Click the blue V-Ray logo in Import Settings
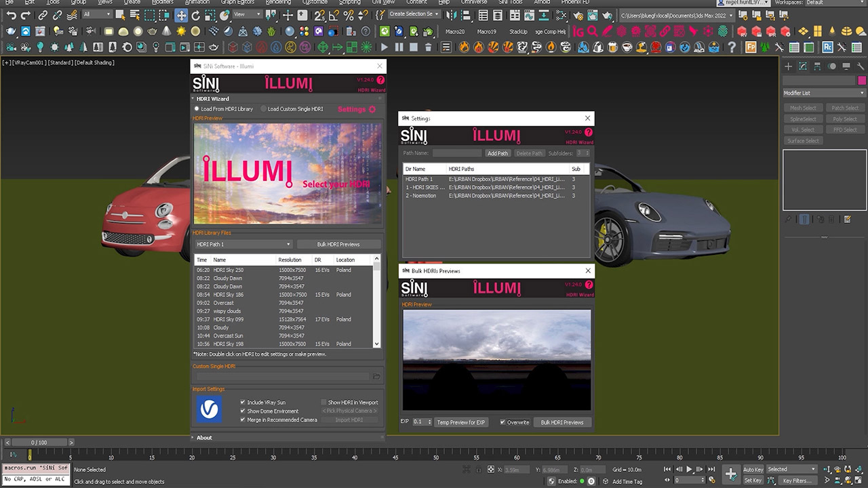Viewport: 868px width, 488px height. click(x=210, y=409)
